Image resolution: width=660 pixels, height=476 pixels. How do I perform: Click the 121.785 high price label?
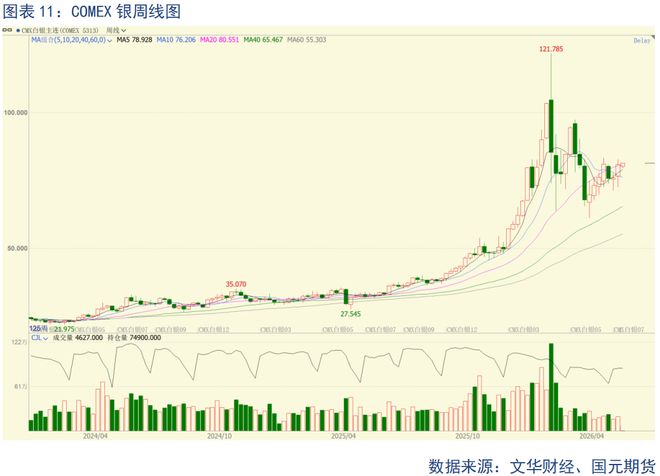(x=551, y=49)
